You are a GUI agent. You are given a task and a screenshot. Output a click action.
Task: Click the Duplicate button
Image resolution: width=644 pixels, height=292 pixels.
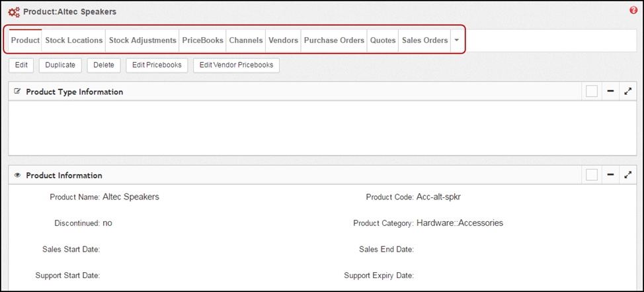pos(60,65)
